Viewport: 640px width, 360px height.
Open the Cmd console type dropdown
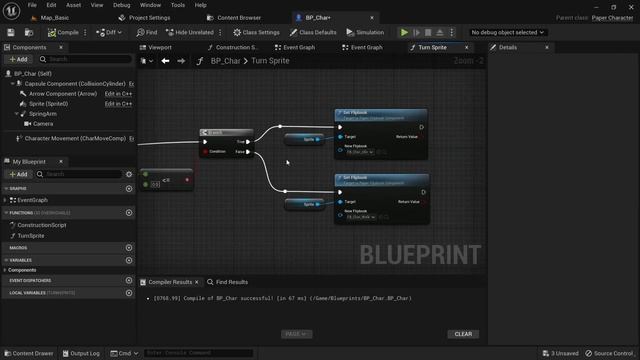(124, 353)
